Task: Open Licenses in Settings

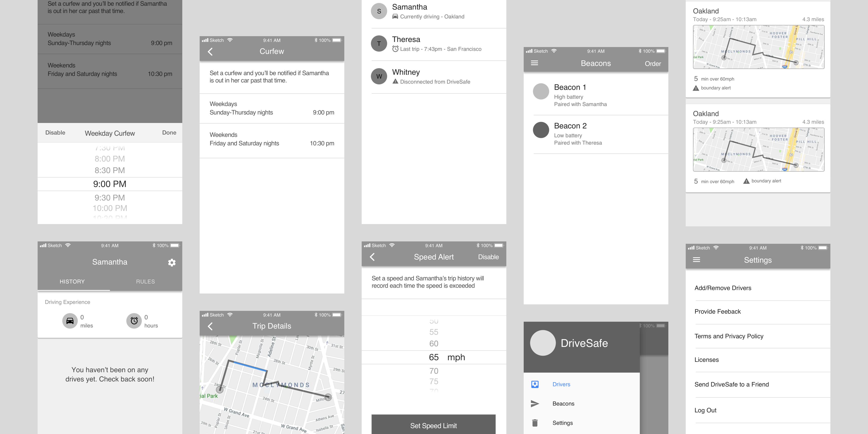Action: pos(758,360)
